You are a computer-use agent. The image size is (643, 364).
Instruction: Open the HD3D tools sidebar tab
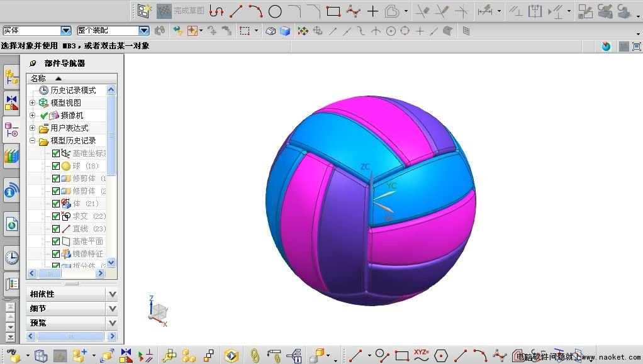11,190
